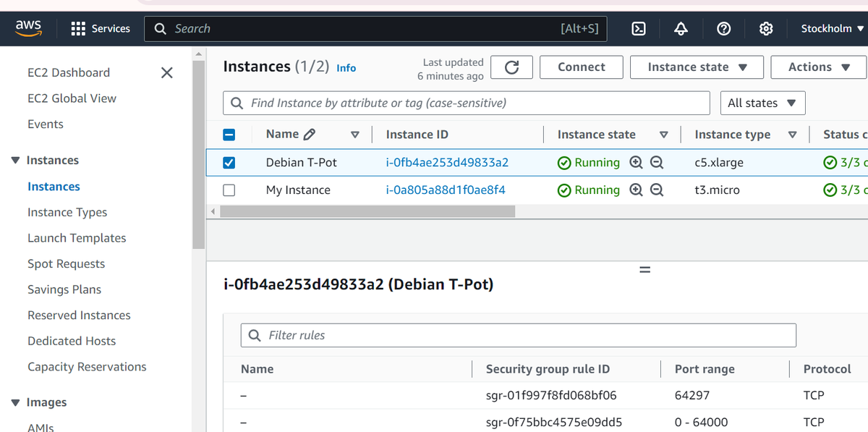The width and height of the screenshot is (868, 432).
Task: Launch the CloudShell terminal icon
Action: [639, 29]
